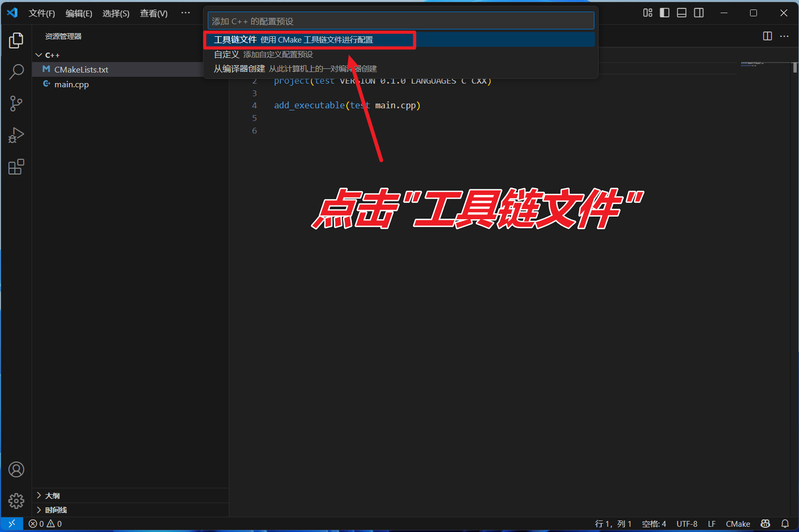Click the notifications bell in status bar
The width and height of the screenshot is (799, 532).
785,524
